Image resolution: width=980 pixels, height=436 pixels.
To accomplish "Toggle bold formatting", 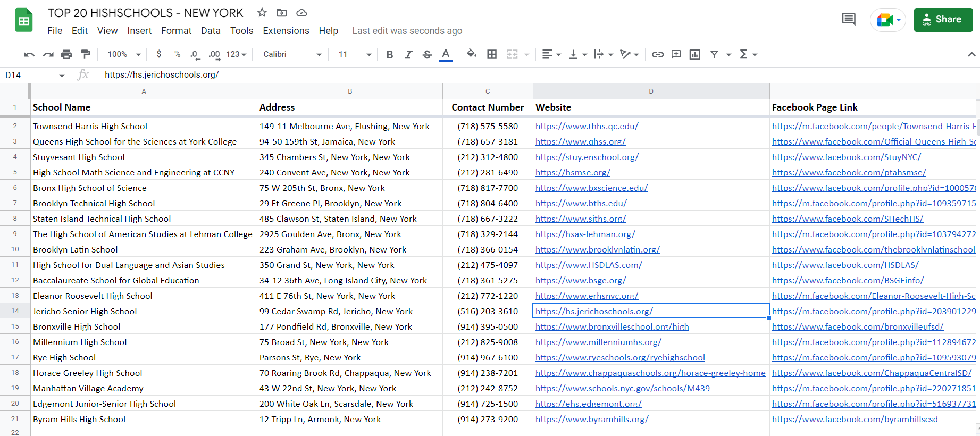I will (390, 54).
